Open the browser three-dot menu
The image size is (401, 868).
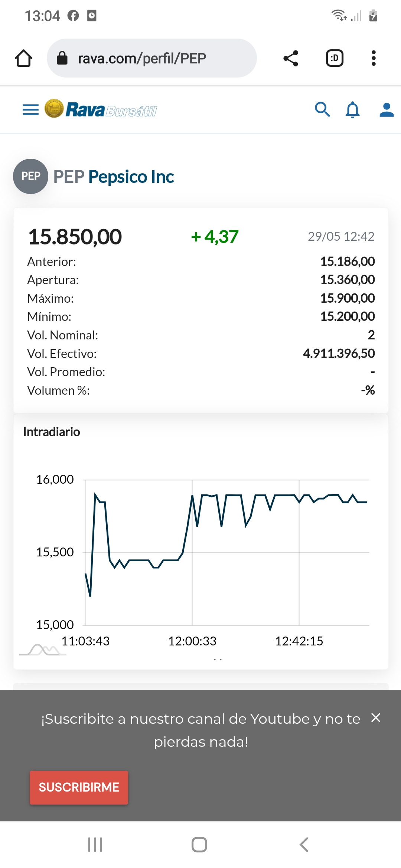(374, 58)
